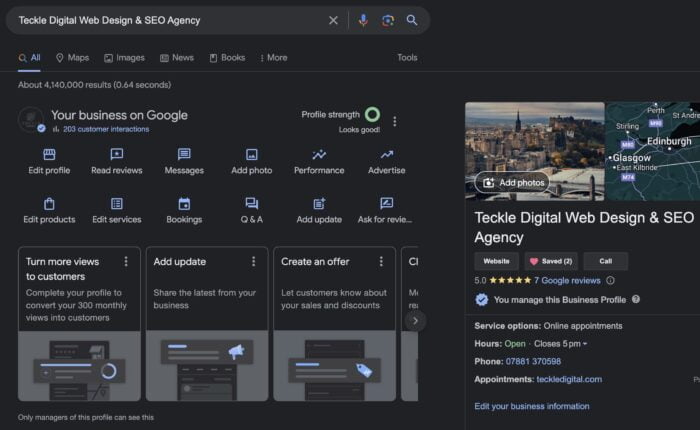Click the Website button

click(x=496, y=261)
